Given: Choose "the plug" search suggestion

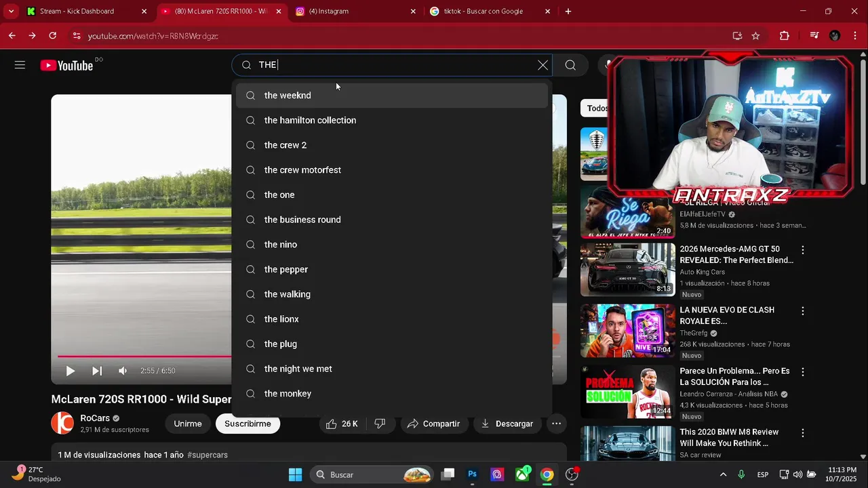Looking at the screenshot, I should click(392, 344).
